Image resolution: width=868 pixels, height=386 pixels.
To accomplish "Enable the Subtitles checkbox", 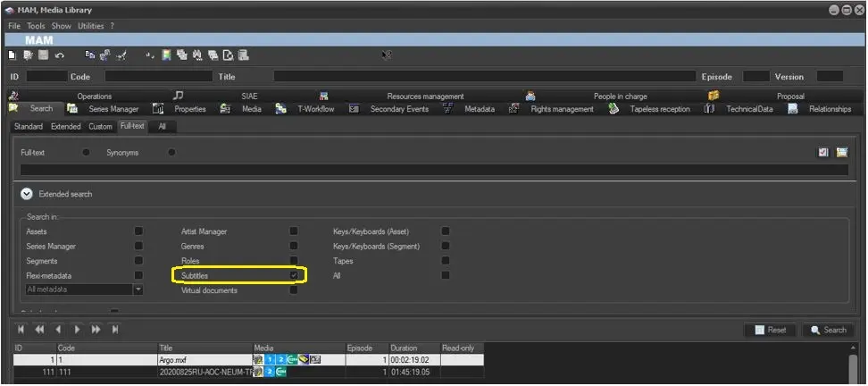I will tap(294, 276).
